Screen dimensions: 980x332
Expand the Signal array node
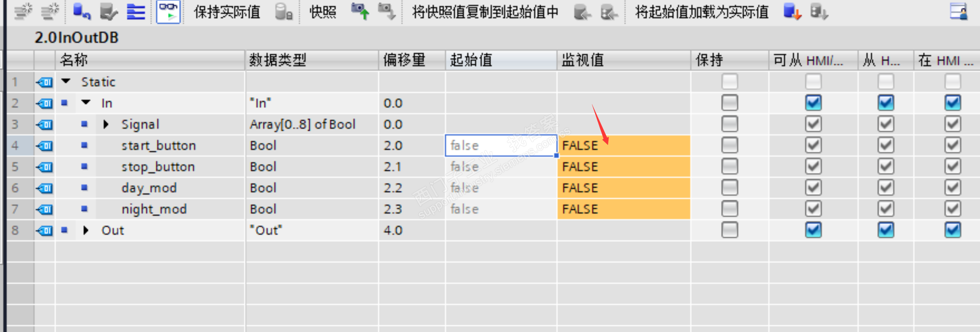pos(106,124)
